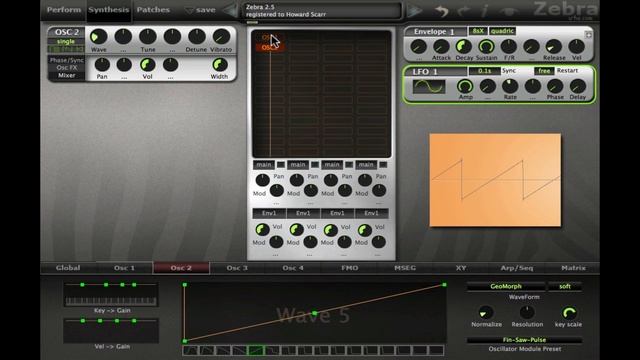640x360 pixels.
Task: Switch to the Perform tab
Action: (x=63, y=10)
